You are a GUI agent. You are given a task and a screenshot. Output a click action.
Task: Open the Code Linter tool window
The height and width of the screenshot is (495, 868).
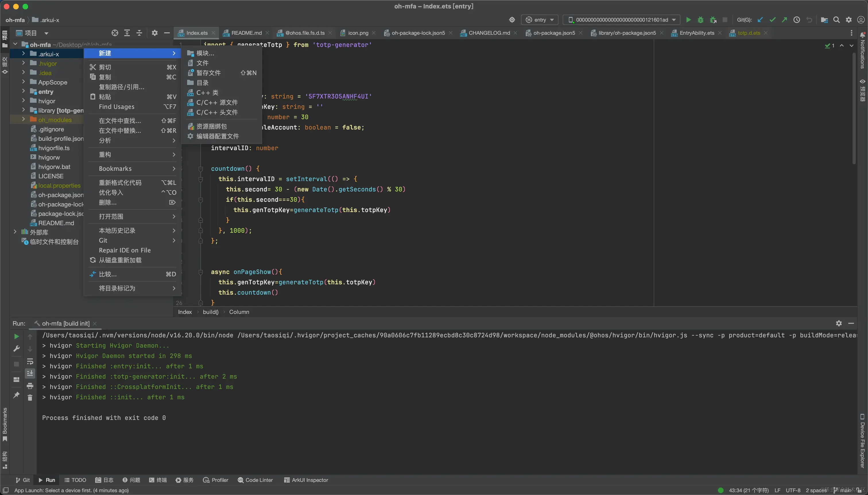point(255,480)
